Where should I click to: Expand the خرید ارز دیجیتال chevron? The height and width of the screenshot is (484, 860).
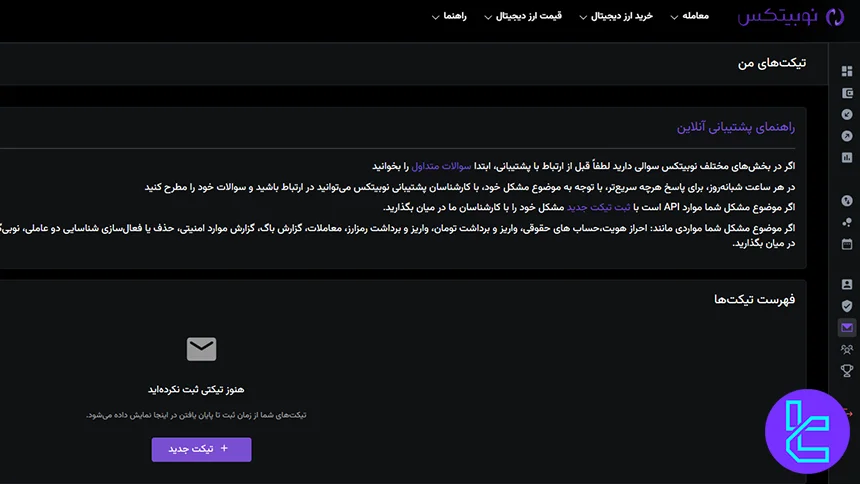583,18
